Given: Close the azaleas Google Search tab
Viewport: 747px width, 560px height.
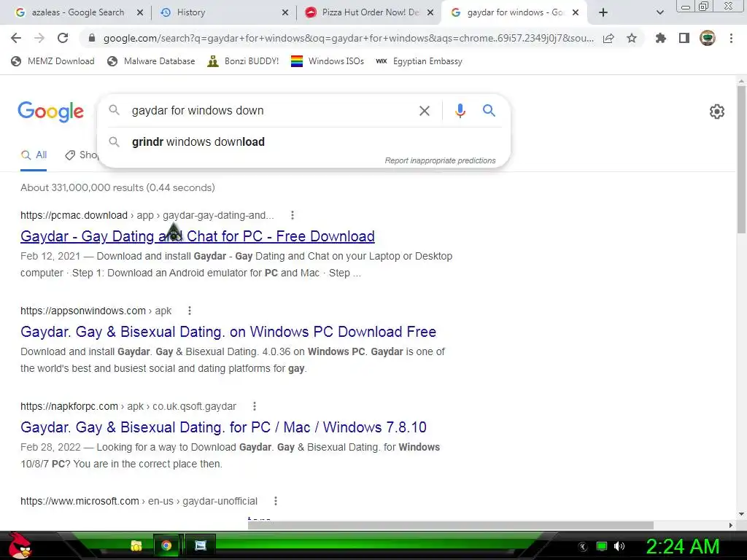Looking at the screenshot, I should pos(140,13).
